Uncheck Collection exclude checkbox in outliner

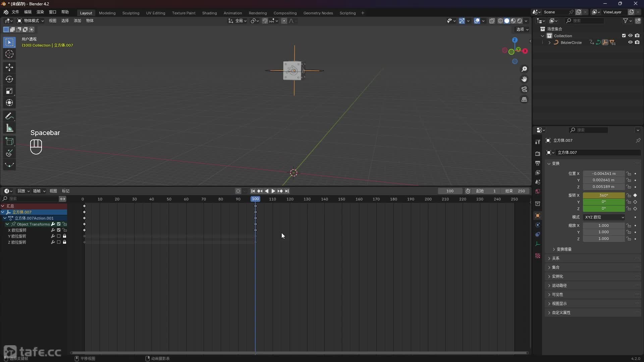[624, 36]
